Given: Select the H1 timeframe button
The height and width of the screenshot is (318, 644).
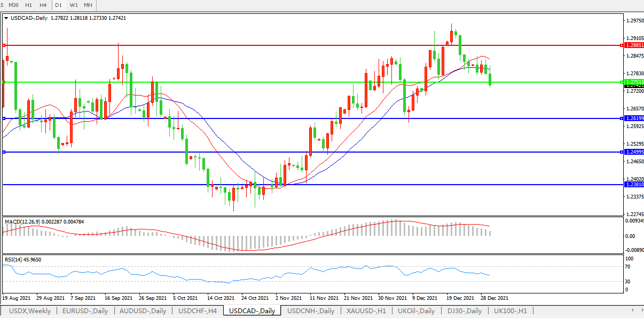Looking at the screenshot, I should [29, 5].
